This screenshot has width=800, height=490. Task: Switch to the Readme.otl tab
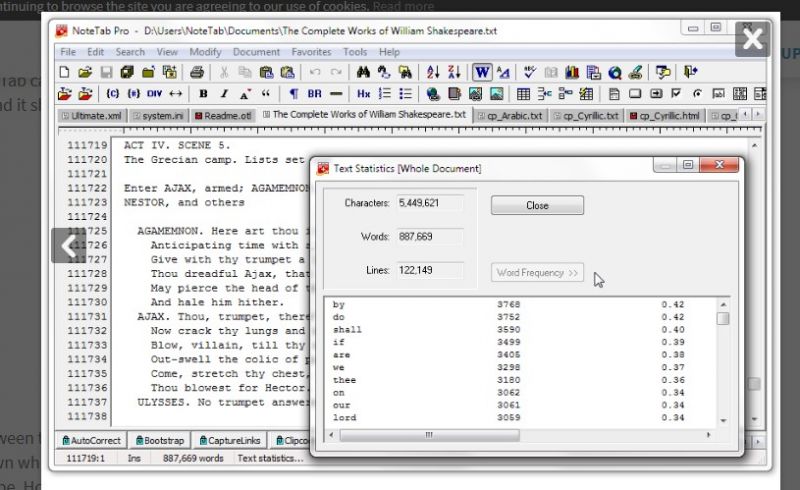pos(223,116)
